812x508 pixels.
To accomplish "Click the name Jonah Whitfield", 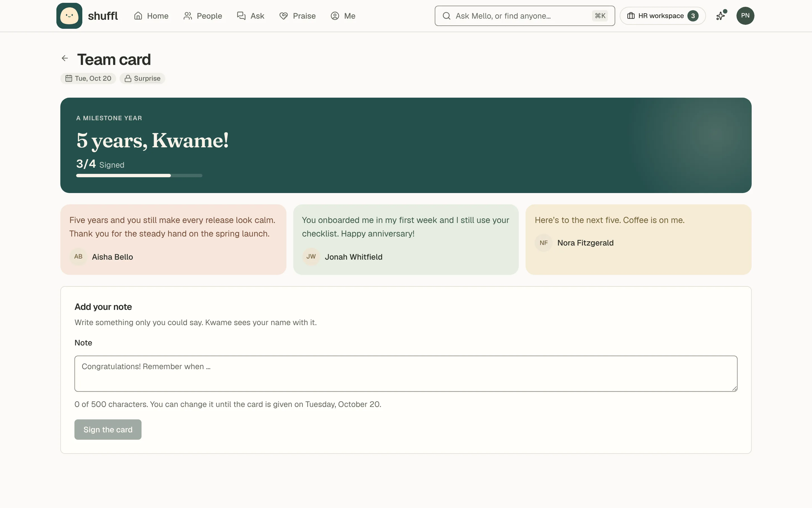I will [353, 257].
